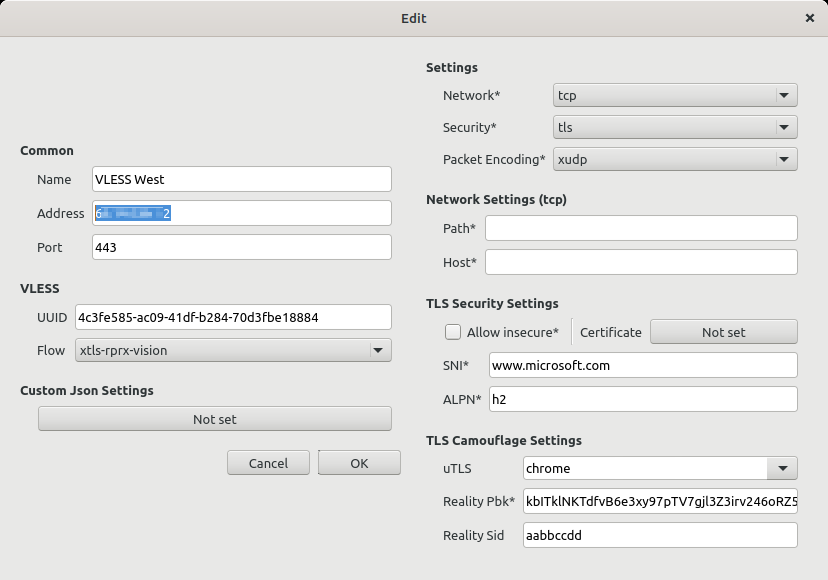The height and width of the screenshot is (580, 828).
Task: Expand the Flow xtls-rprx-vision dropdown
Action: (x=232, y=351)
